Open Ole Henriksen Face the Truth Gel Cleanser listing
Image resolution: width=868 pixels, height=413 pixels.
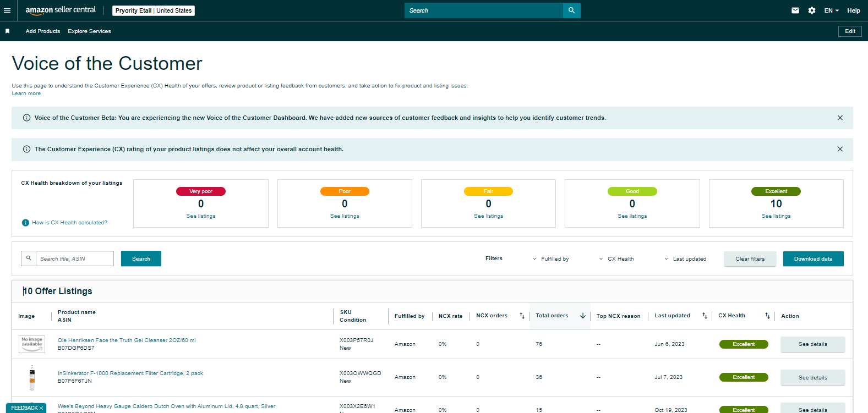[x=127, y=340]
